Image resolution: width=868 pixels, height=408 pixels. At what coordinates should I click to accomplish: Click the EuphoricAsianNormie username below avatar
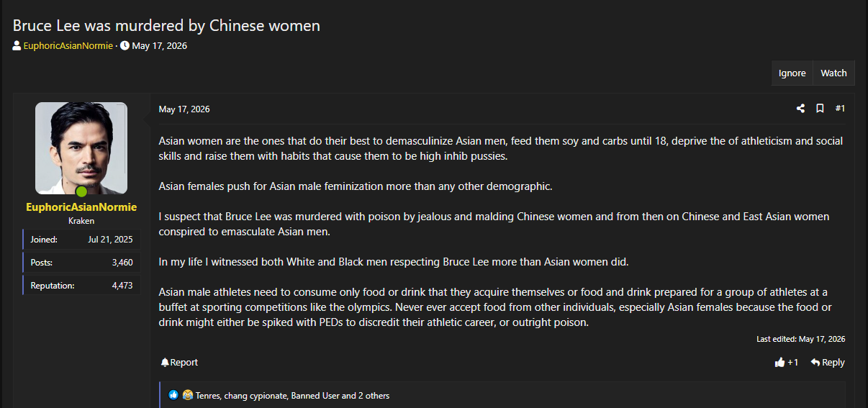(81, 207)
